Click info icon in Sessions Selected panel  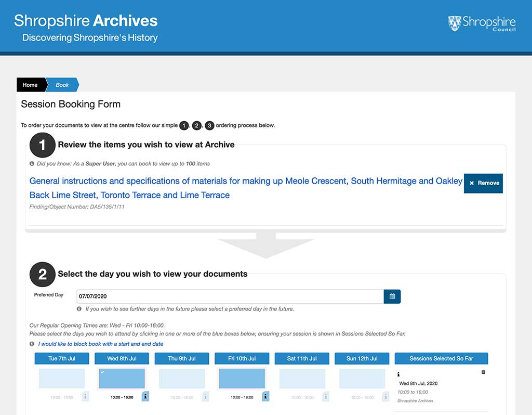(x=398, y=374)
